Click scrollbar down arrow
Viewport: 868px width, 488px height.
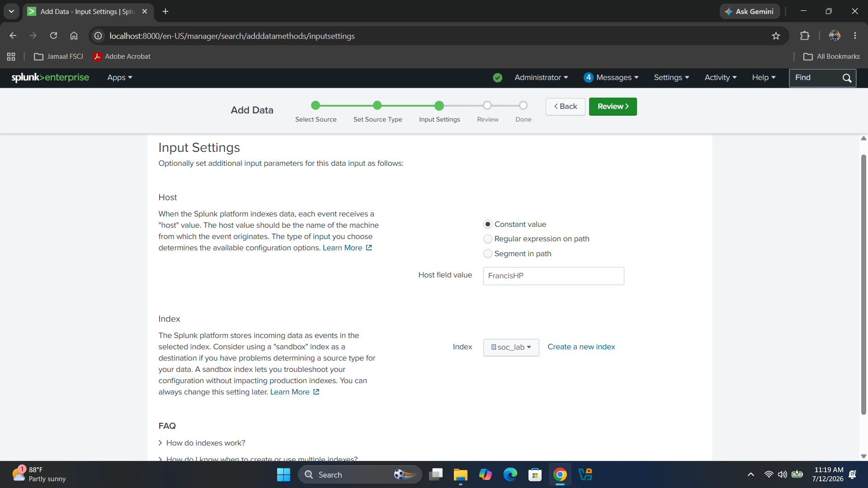[863, 456]
